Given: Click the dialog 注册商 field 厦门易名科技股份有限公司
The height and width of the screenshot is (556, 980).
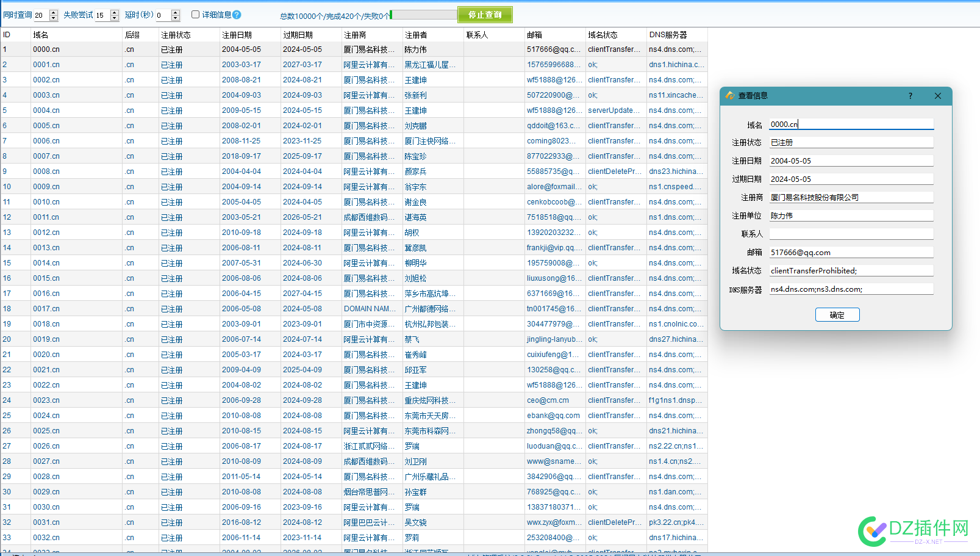Looking at the screenshot, I should (851, 197).
